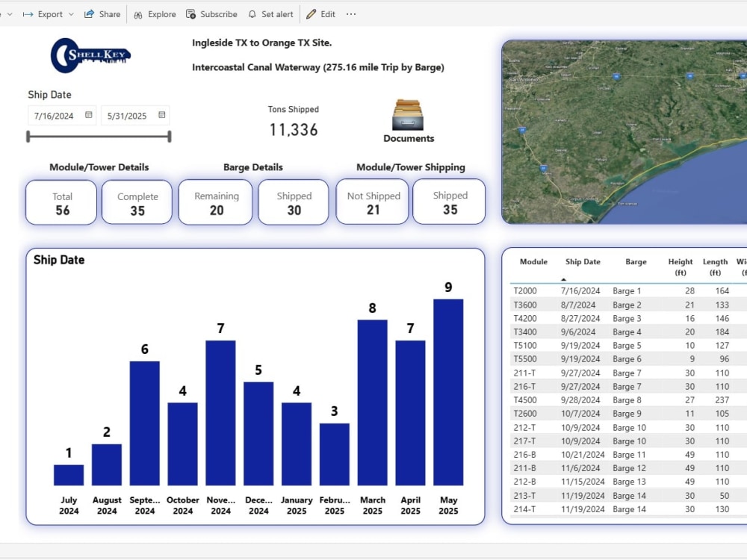Click the ascending sort arrow under Ship Date
Image resolution: width=747 pixels, height=560 pixels.
[x=563, y=279]
